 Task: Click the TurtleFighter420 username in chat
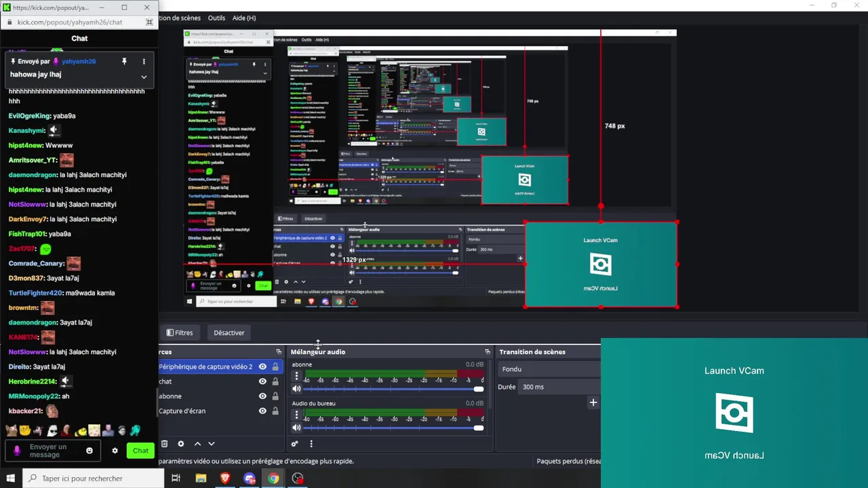tap(35, 293)
